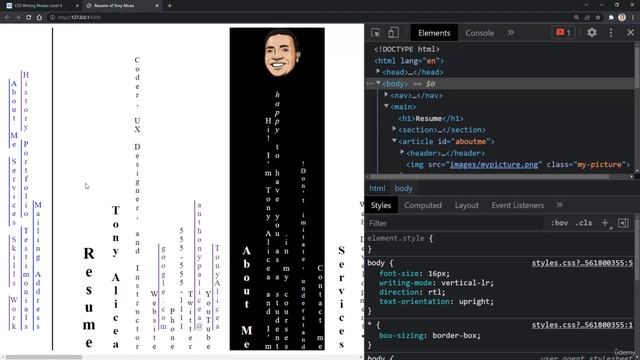The width and height of the screenshot is (640, 360).
Task: Collapse the body element node
Action: 378,83
